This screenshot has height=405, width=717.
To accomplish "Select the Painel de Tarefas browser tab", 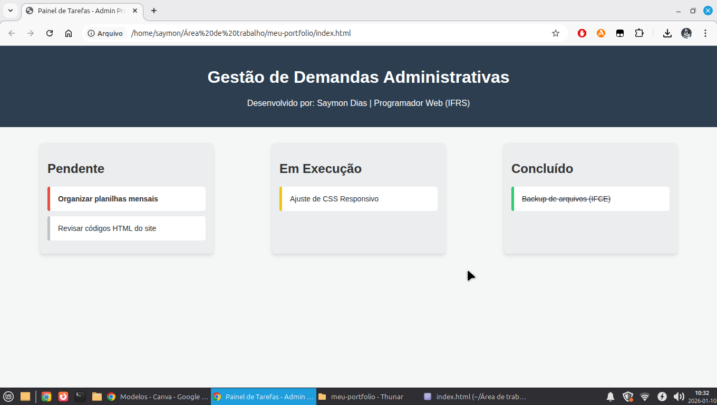I will (80, 10).
